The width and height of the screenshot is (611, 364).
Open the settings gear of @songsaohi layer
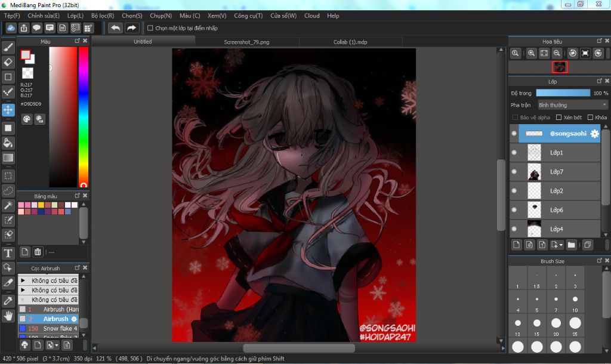tap(594, 134)
